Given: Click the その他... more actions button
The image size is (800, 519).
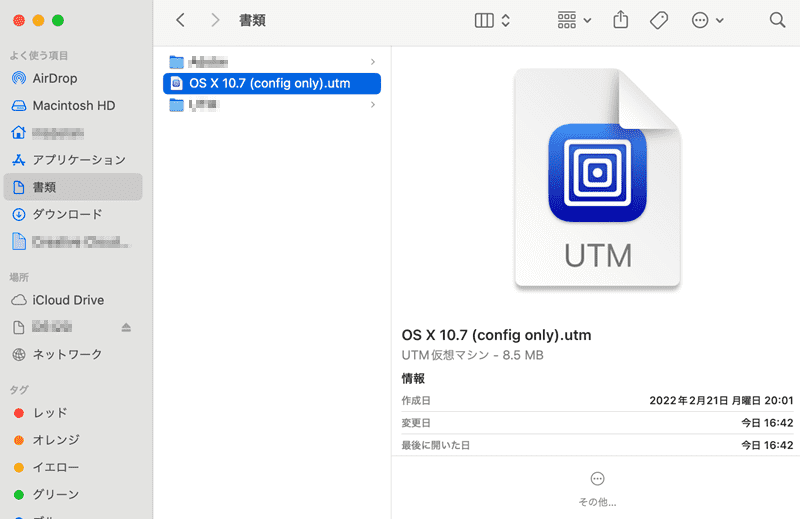Looking at the screenshot, I should coord(597,489).
